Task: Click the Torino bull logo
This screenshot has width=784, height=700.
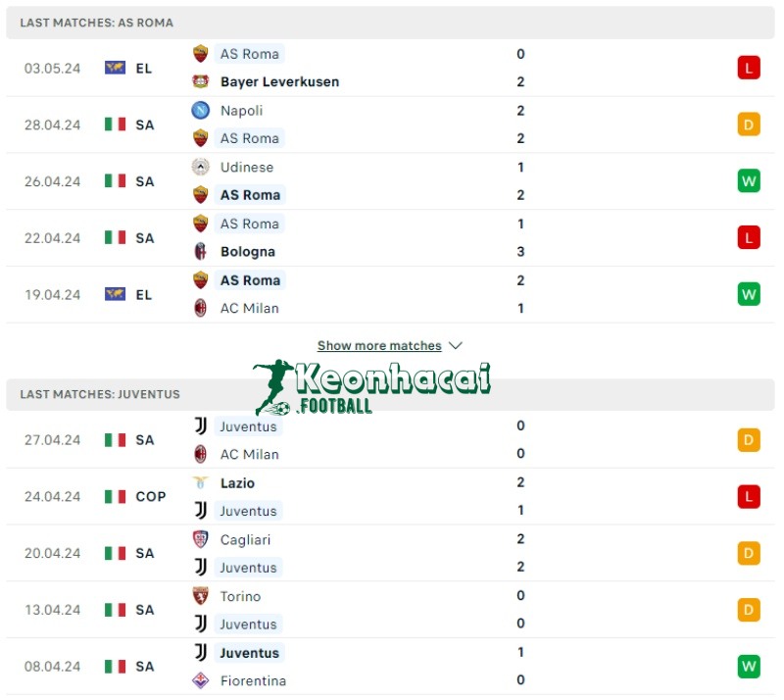Action: (x=200, y=596)
